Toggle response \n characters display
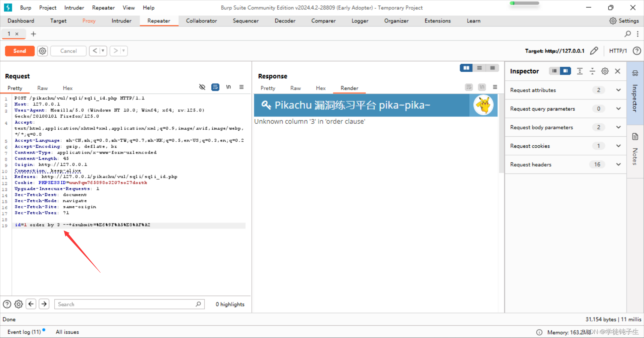Screen dimensions: 644x338 click(482, 87)
